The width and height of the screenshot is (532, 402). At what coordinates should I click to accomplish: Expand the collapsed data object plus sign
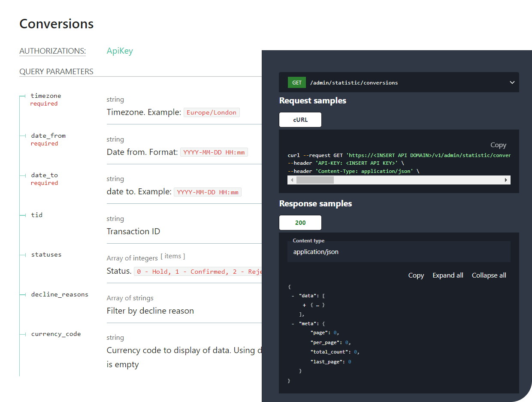[x=304, y=305]
